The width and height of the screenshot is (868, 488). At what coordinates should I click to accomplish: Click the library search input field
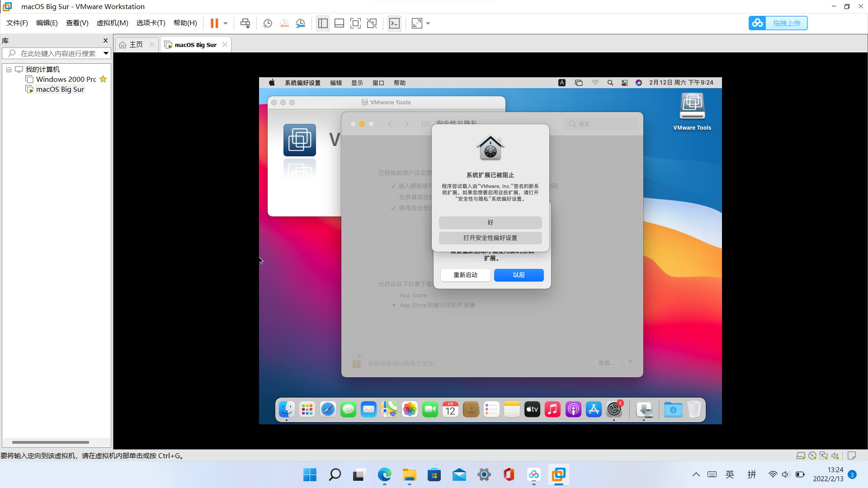[58, 53]
